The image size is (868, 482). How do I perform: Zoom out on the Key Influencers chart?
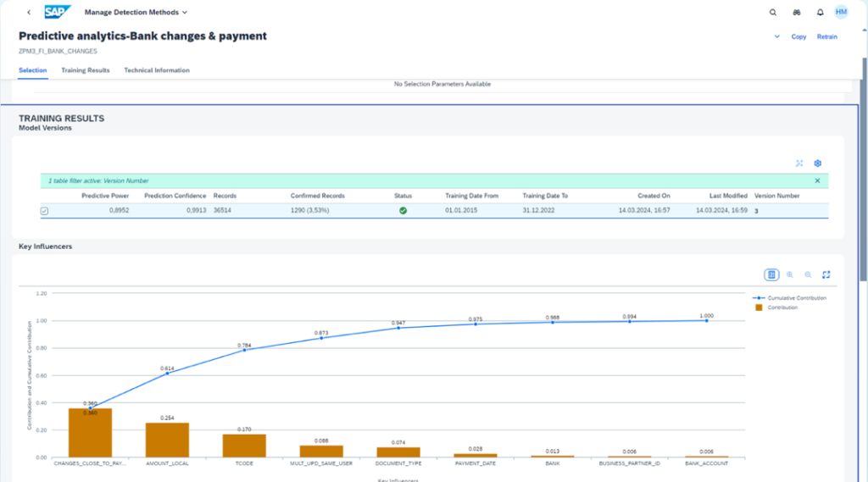click(x=808, y=274)
